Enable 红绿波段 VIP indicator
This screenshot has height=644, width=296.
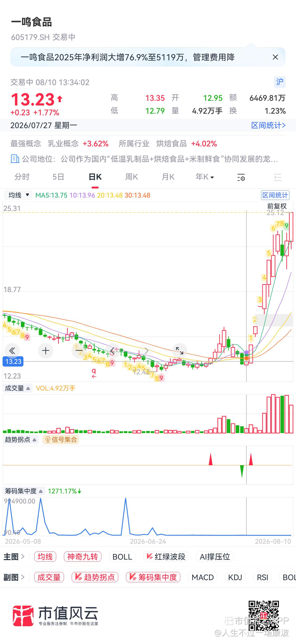(x=166, y=557)
